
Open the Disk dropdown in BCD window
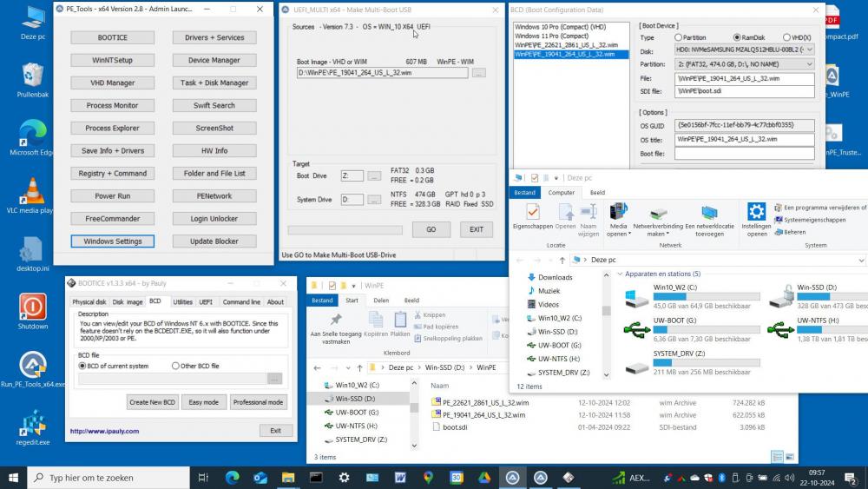(x=809, y=50)
